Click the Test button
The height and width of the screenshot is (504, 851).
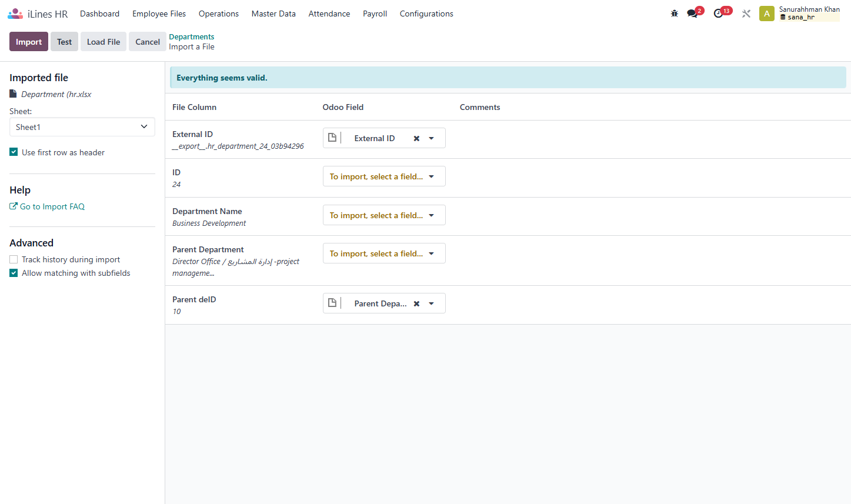pos(64,42)
